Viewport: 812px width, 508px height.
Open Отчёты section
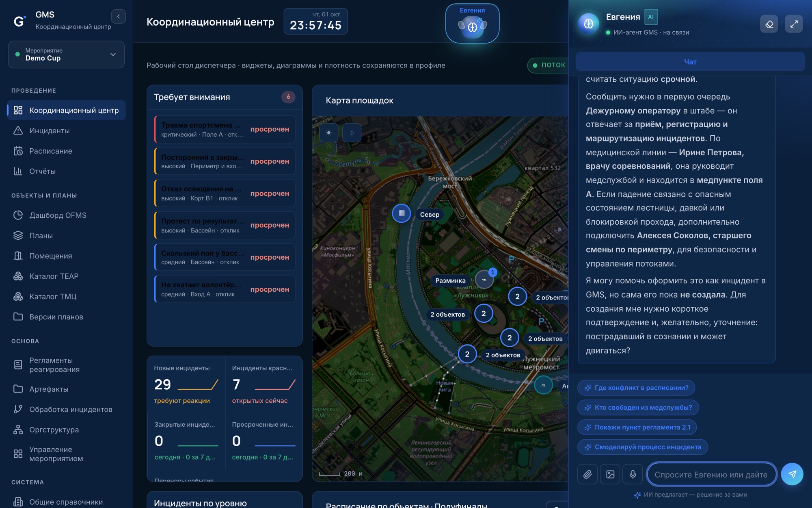pyautogui.click(x=66, y=171)
